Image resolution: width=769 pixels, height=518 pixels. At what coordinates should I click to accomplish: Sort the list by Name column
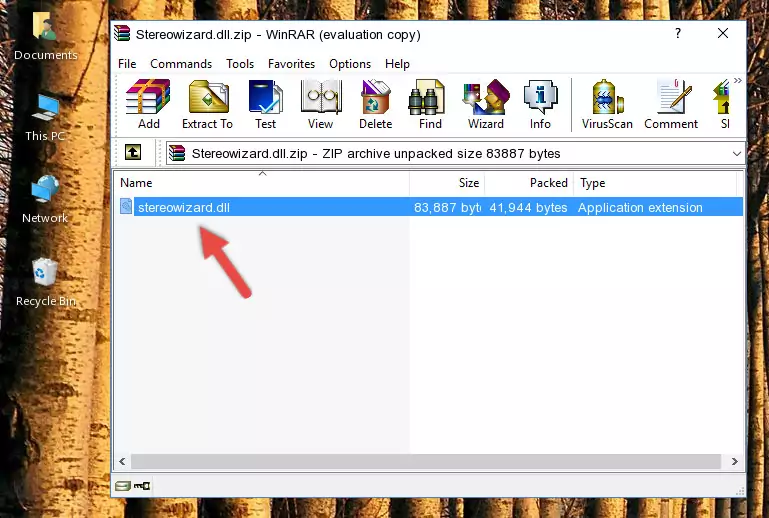pyautogui.click(x=262, y=182)
